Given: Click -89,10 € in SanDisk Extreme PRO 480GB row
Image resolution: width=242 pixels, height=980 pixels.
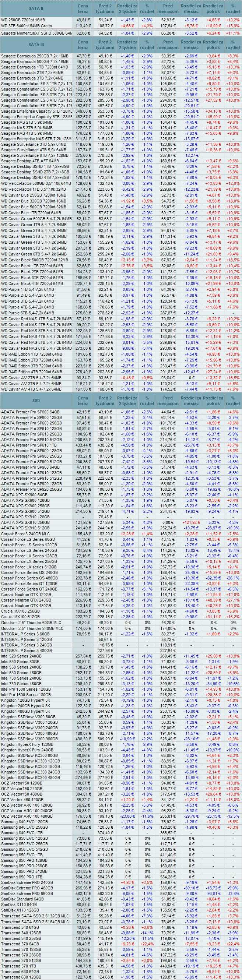Looking at the screenshot, I should coord(191,888).
